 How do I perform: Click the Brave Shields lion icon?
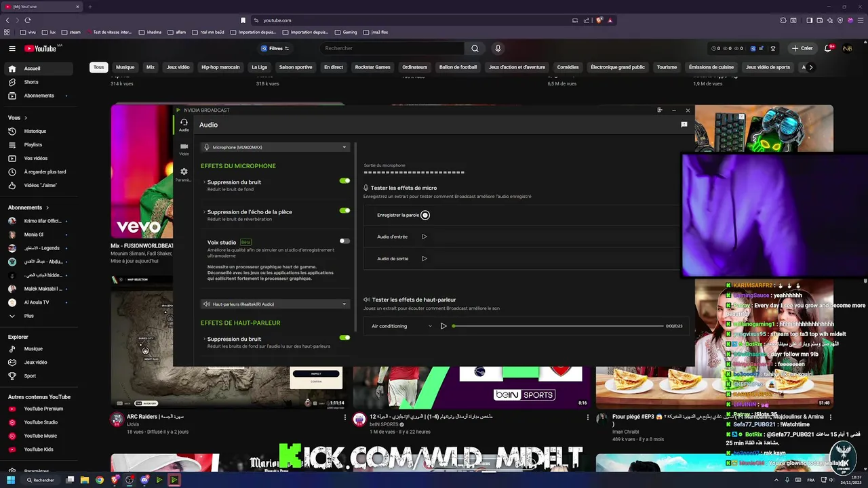(x=599, y=20)
